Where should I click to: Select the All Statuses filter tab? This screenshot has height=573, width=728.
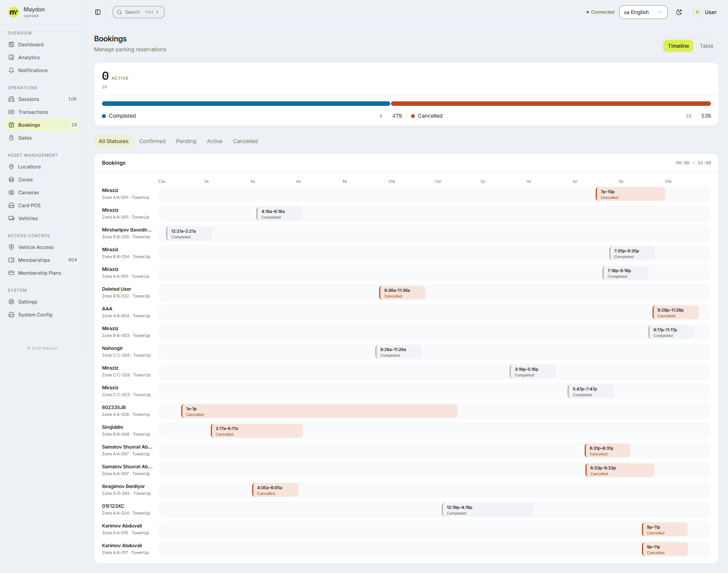click(x=113, y=141)
